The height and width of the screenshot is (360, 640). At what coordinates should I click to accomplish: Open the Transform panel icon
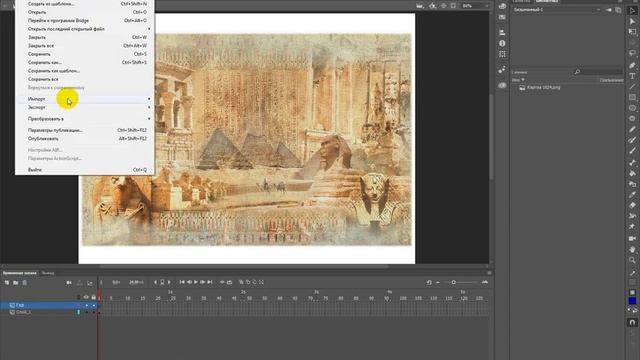[502, 54]
